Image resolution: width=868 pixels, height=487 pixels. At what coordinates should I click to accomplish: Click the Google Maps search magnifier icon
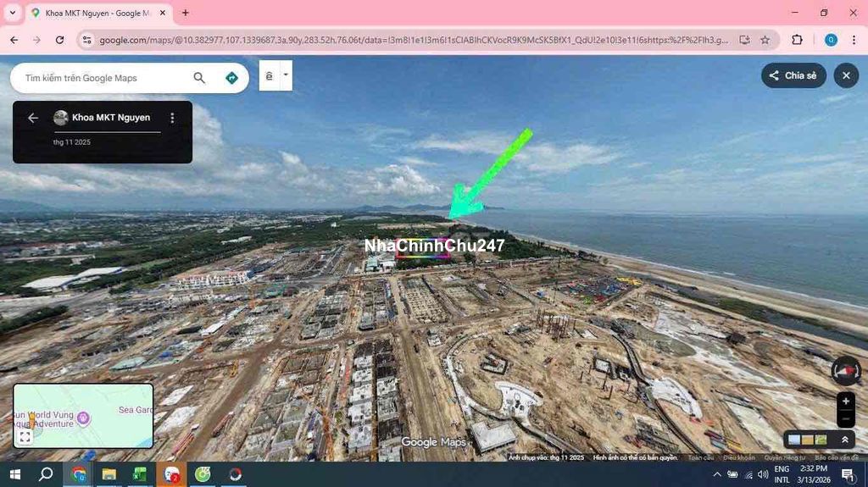click(199, 78)
